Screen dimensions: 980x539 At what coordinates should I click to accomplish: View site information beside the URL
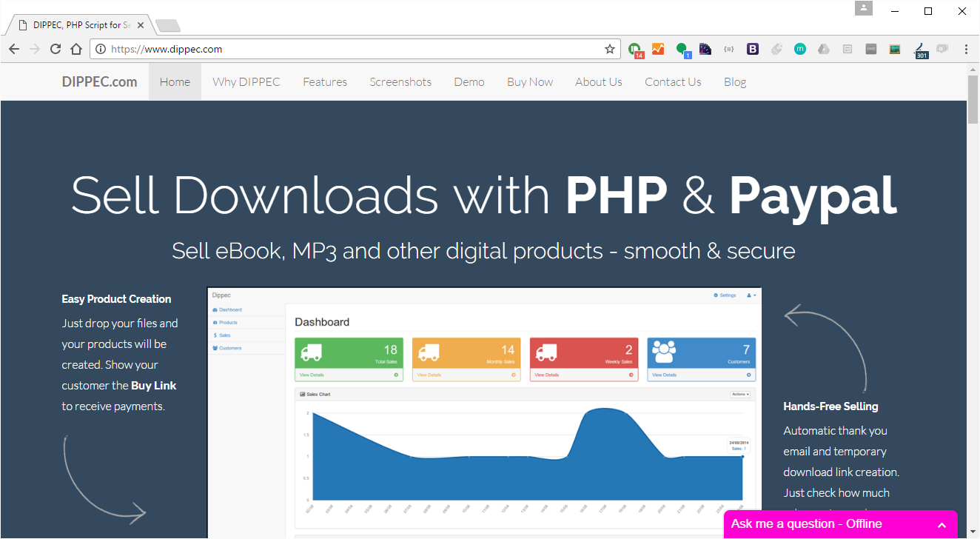[x=101, y=50]
